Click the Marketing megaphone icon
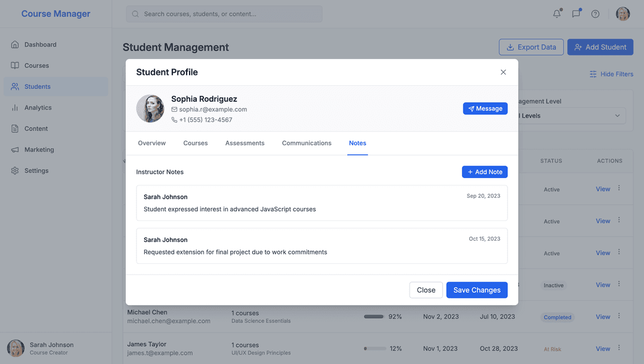This screenshot has height=364, width=644. pyautogui.click(x=15, y=150)
